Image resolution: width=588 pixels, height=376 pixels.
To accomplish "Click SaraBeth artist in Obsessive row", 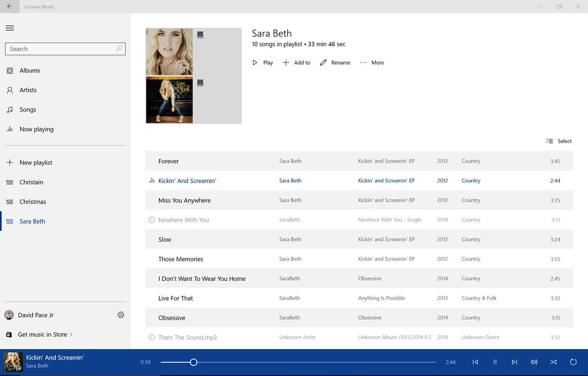I will click(x=290, y=318).
